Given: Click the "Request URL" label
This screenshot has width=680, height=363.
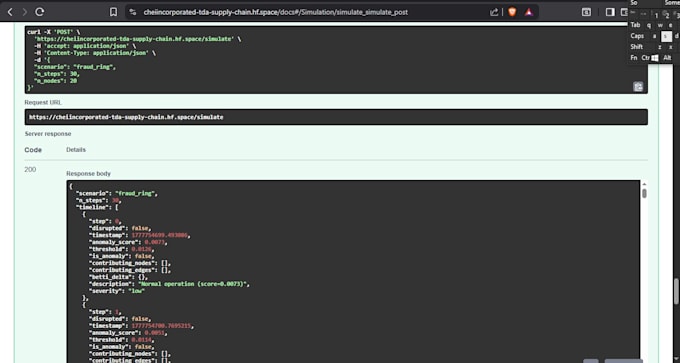Looking at the screenshot, I should 43,103.
